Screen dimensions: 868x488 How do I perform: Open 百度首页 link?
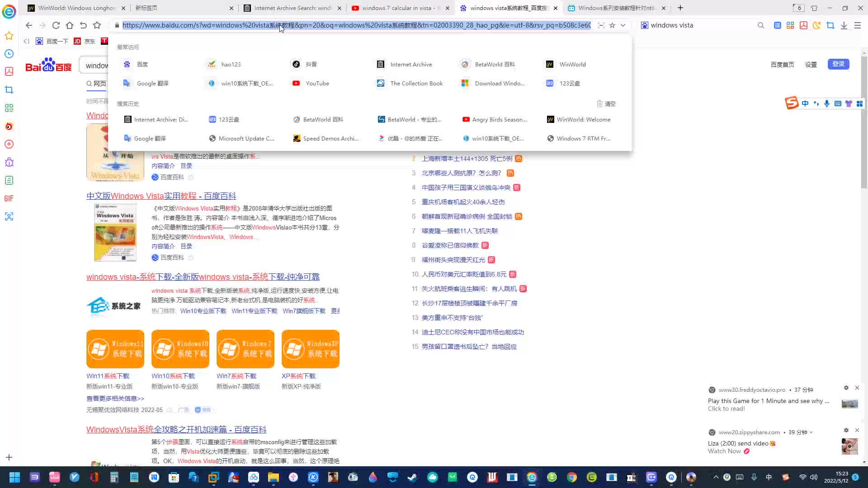[782, 64]
